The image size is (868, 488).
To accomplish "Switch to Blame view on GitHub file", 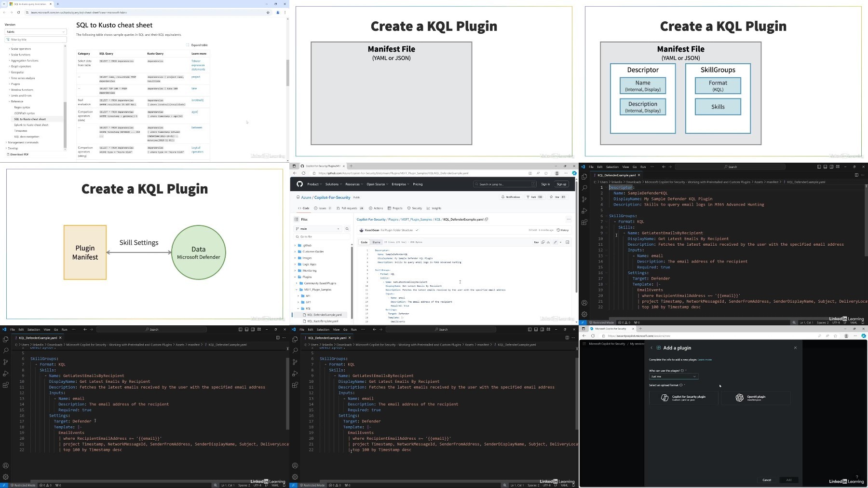I will (376, 242).
